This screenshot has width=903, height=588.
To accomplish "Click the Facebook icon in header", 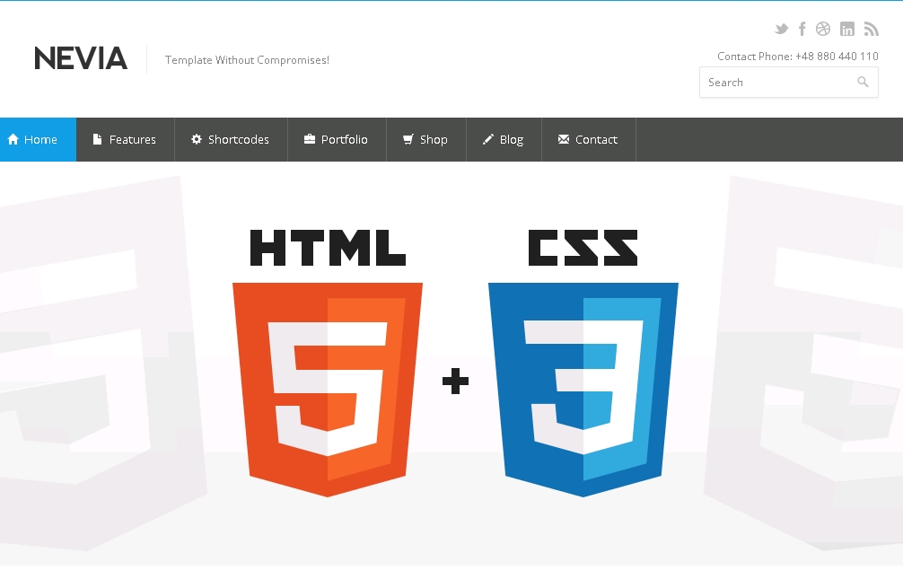I will tap(802, 29).
